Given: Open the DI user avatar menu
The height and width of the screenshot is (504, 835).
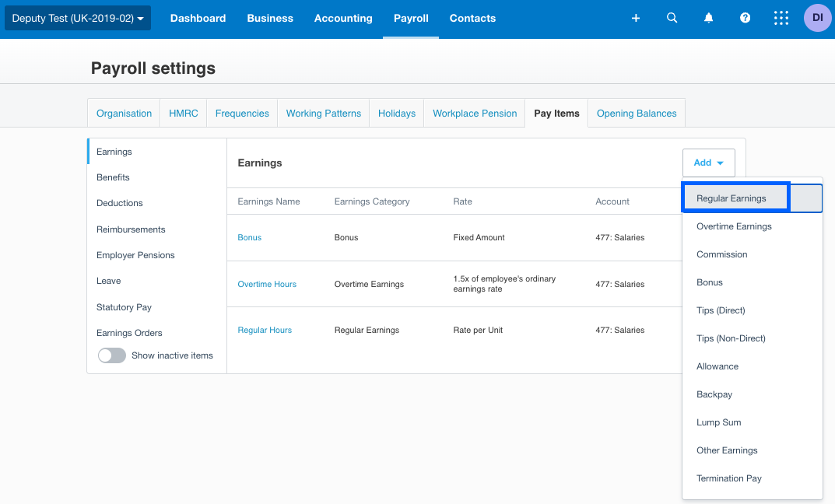Looking at the screenshot, I should click(817, 18).
